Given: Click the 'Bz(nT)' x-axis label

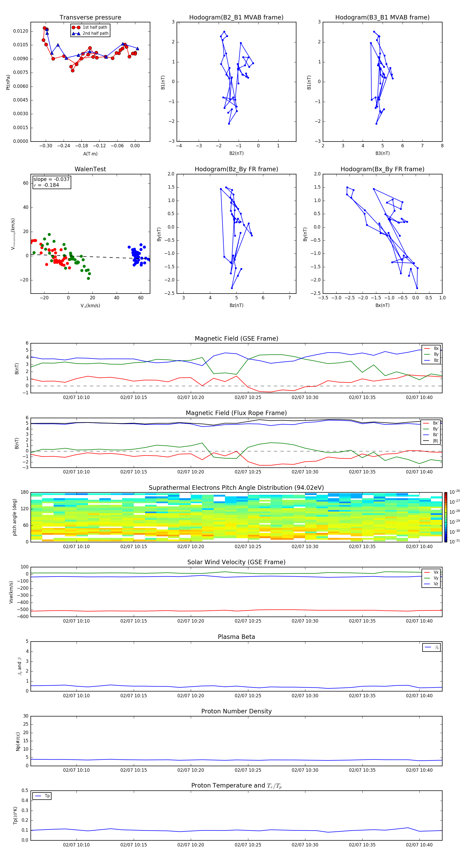Looking at the screenshot, I should pos(236,305).
